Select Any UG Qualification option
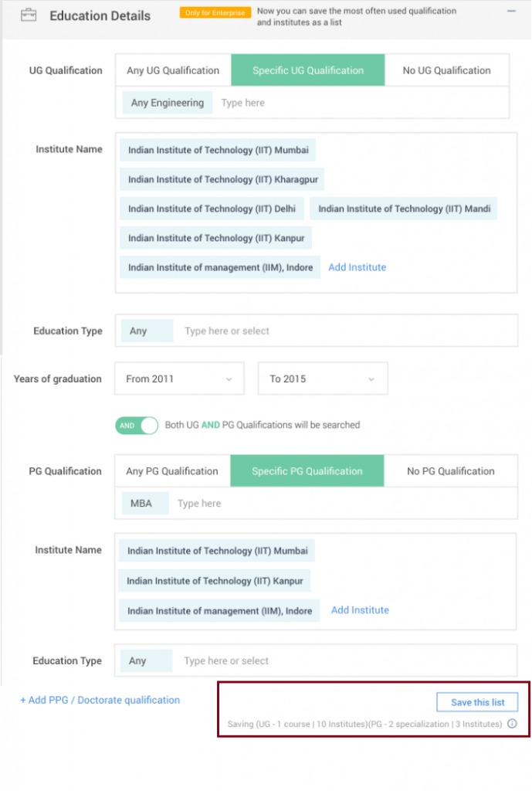This screenshot has width=532, height=791. point(173,70)
